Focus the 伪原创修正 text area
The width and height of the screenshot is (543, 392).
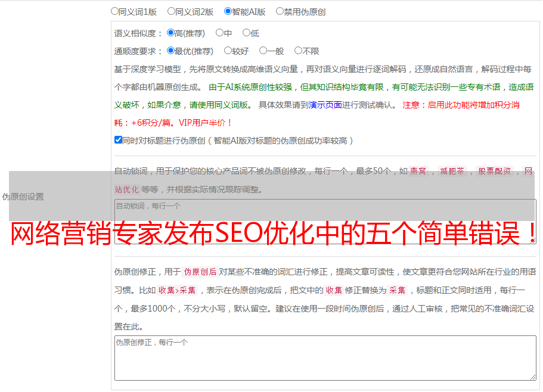(325, 357)
